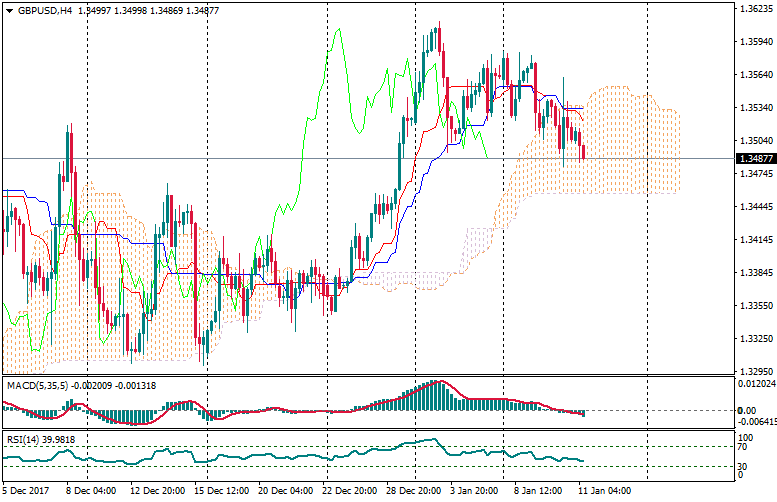This screenshot has height=502, width=777.
Task: Expand the triangle arrow beside GBPUSD,H4
Action: (8, 10)
